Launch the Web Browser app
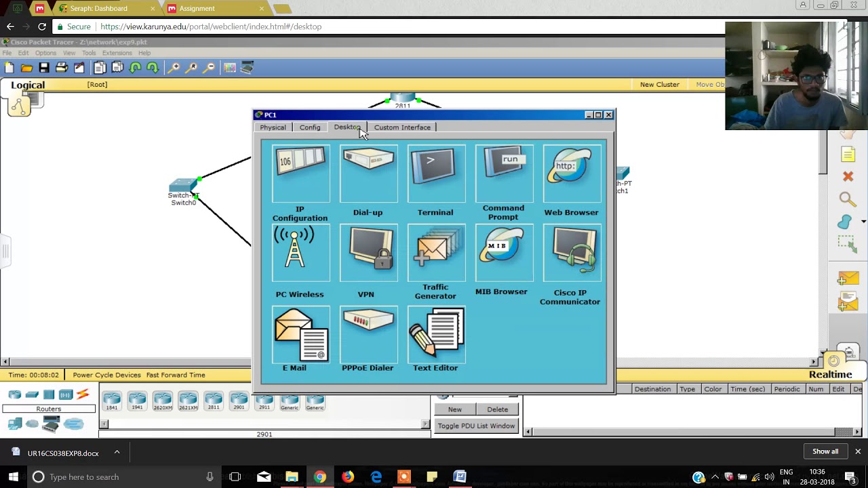The image size is (868, 488). (572, 174)
